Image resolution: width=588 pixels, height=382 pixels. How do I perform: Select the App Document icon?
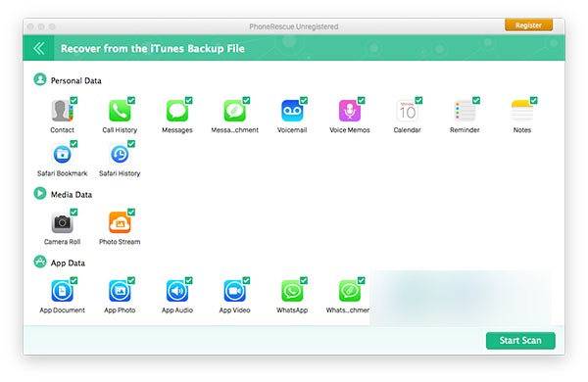tap(63, 291)
